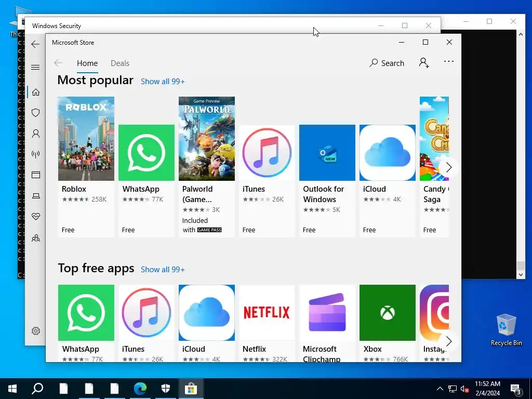Open iTunes in Most popular row
Screen dimensions: 532x399
pyautogui.click(x=267, y=180)
